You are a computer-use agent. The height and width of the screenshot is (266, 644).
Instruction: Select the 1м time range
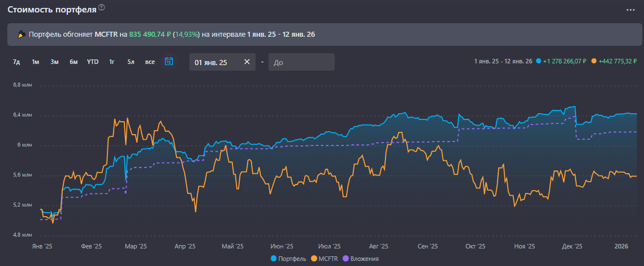(35, 62)
